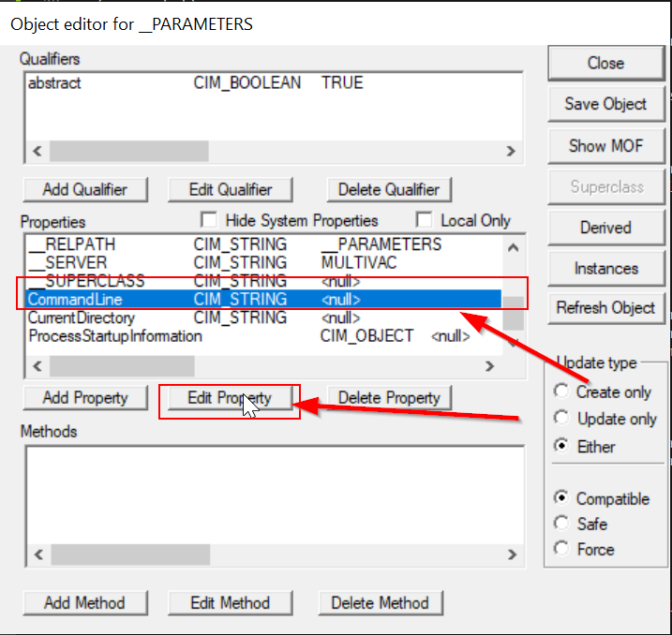This screenshot has width=672, height=635.
Task: Select the abstract qualifier entry
Action: click(54, 82)
